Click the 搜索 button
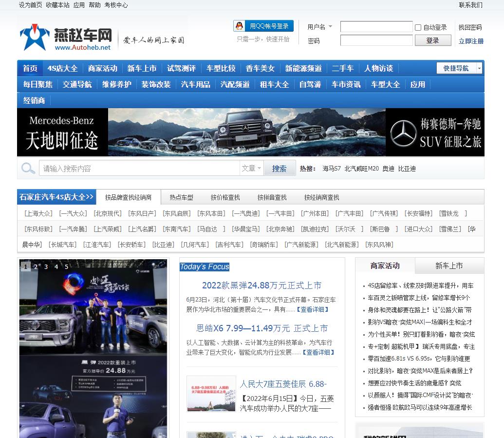This screenshot has height=438, width=504. 279,168
